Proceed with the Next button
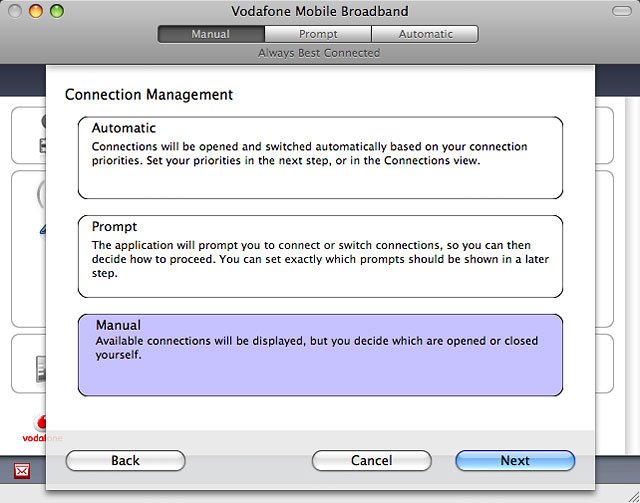Viewport: 640px width, 503px height. coord(515,461)
